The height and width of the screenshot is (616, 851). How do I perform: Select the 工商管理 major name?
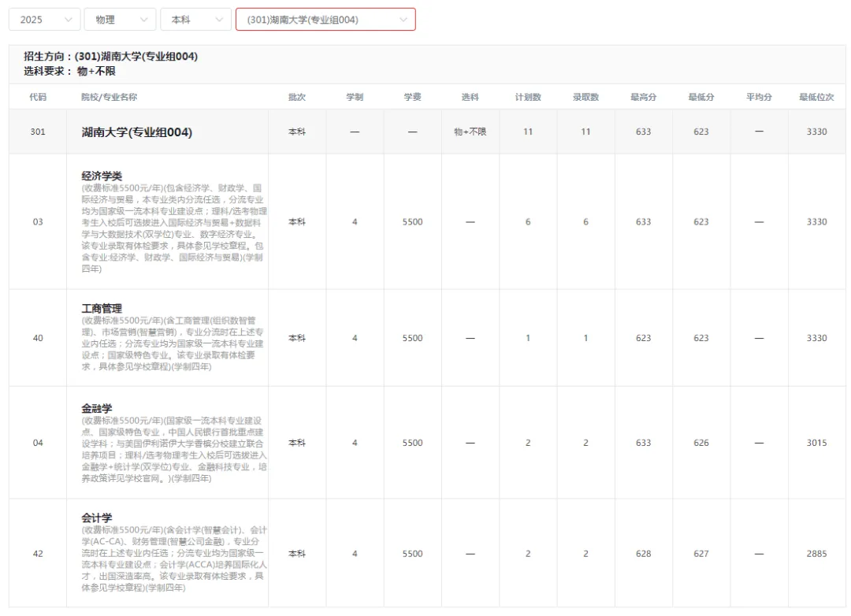click(102, 308)
